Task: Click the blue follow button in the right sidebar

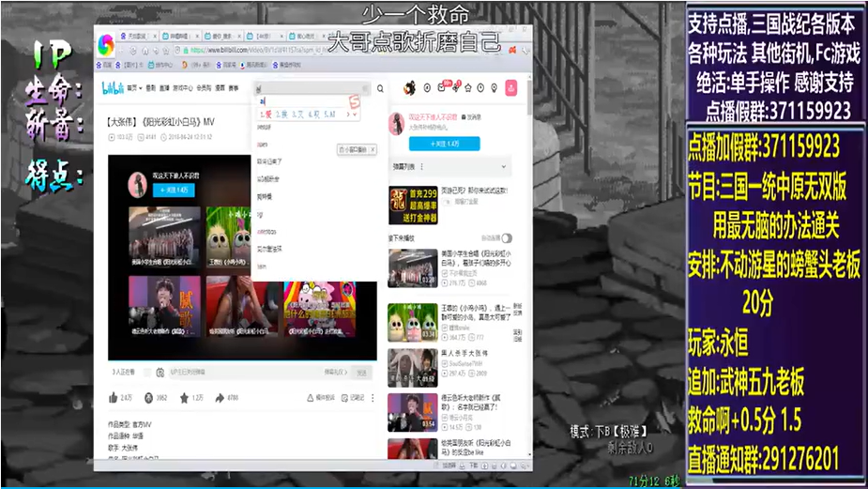Action: point(445,144)
